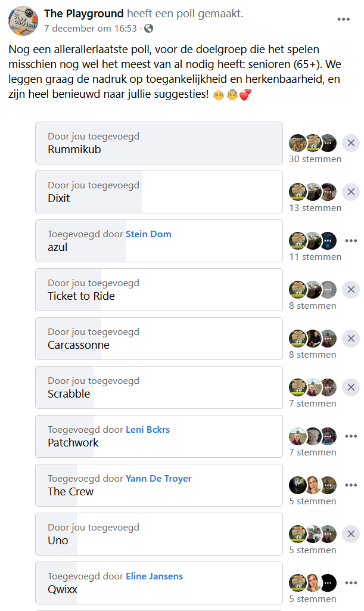
Task: Click the public audience globe icon
Action: 149,29
